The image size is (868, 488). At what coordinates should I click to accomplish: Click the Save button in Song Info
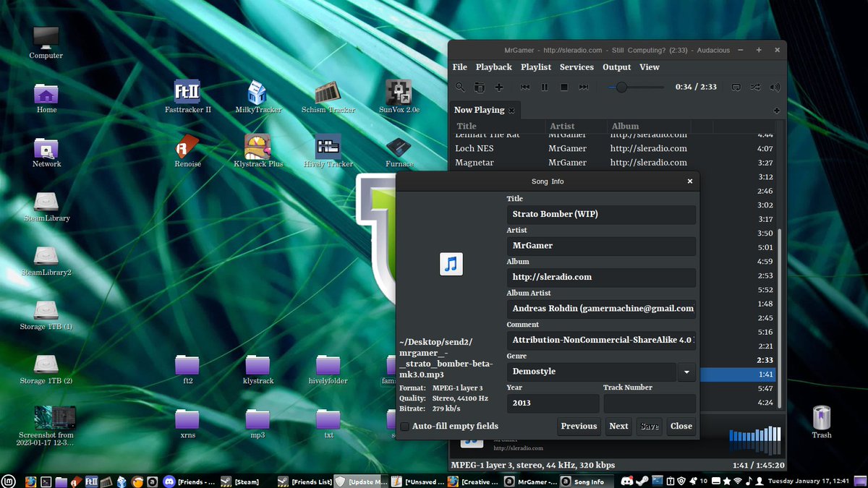pyautogui.click(x=650, y=427)
